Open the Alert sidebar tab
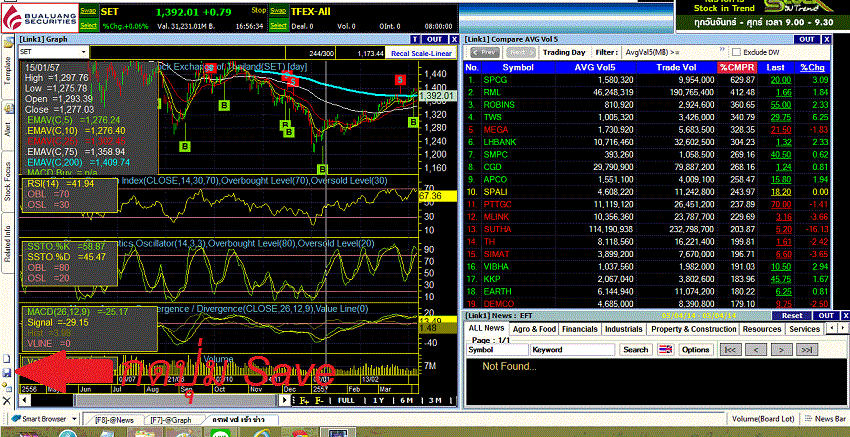 tap(8, 126)
